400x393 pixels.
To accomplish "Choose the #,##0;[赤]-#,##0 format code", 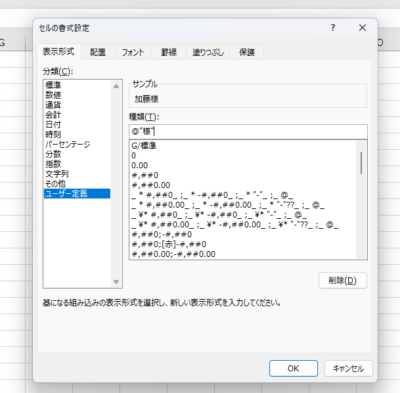I will tap(243, 244).
